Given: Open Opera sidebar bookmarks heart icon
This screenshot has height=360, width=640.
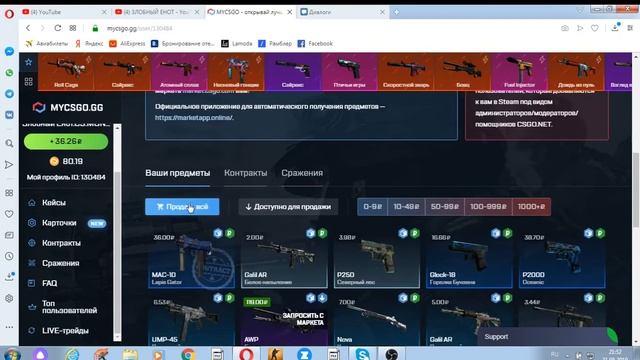Looking at the screenshot, I should click(x=9, y=214).
